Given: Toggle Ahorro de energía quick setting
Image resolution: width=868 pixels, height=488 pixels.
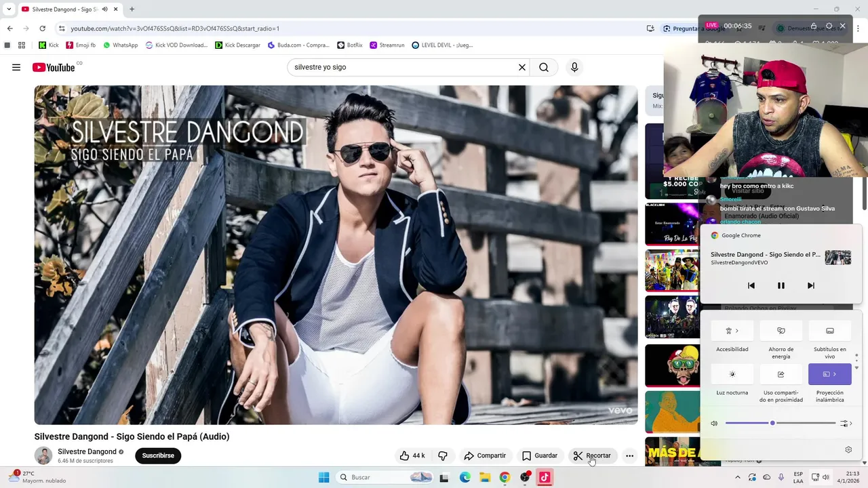Looking at the screenshot, I should click(x=781, y=331).
